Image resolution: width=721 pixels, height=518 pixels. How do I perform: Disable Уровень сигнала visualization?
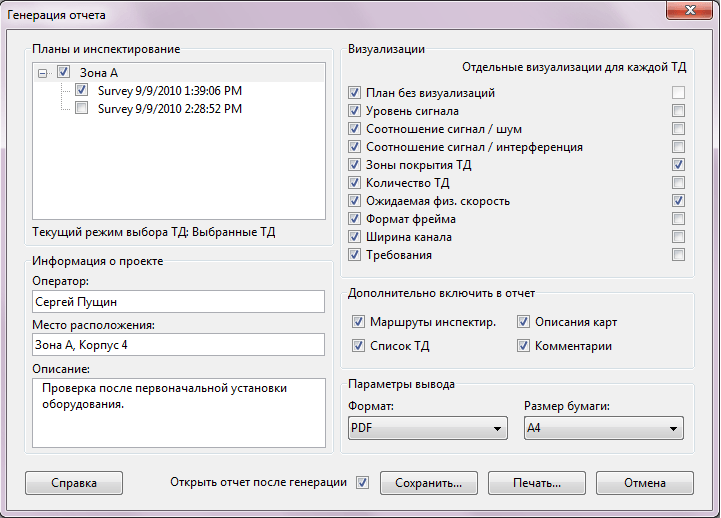point(355,111)
